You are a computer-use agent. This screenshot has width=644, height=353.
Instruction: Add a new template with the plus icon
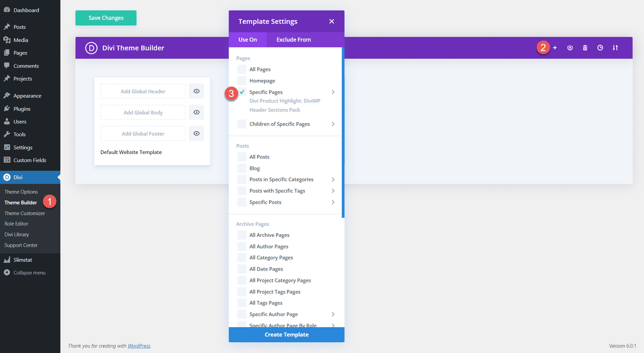pos(555,47)
